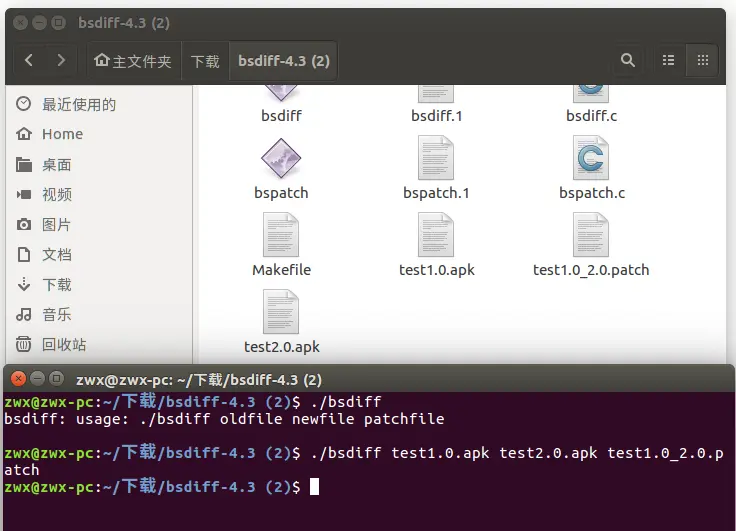
Task: Open Home in the sidebar
Action: click(x=99, y=134)
